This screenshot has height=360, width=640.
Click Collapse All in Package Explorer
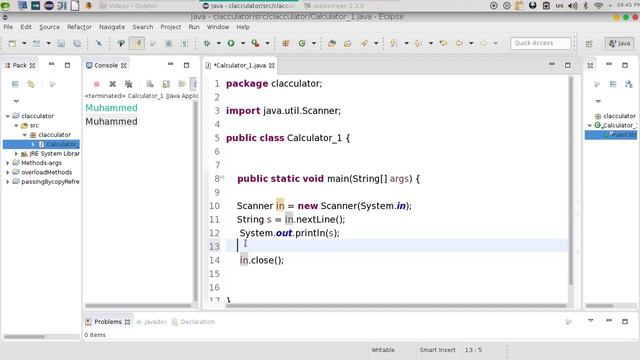point(15,84)
